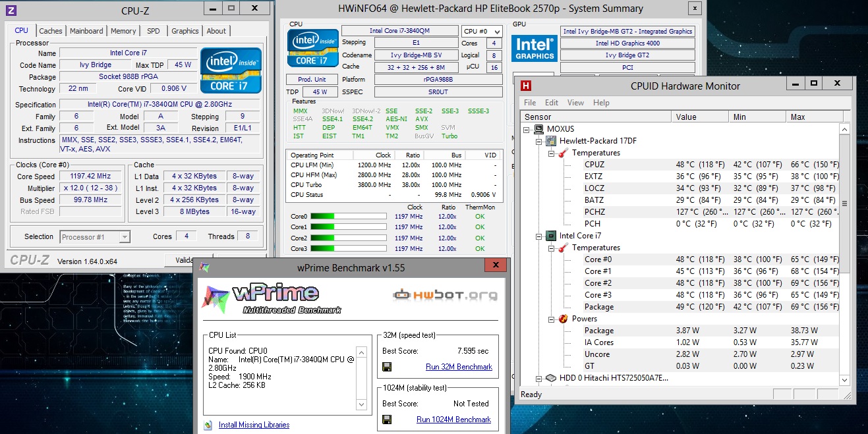The image size is (868, 434).
Task: Click the Specification field in CPU-Z
Action: pos(160,104)
